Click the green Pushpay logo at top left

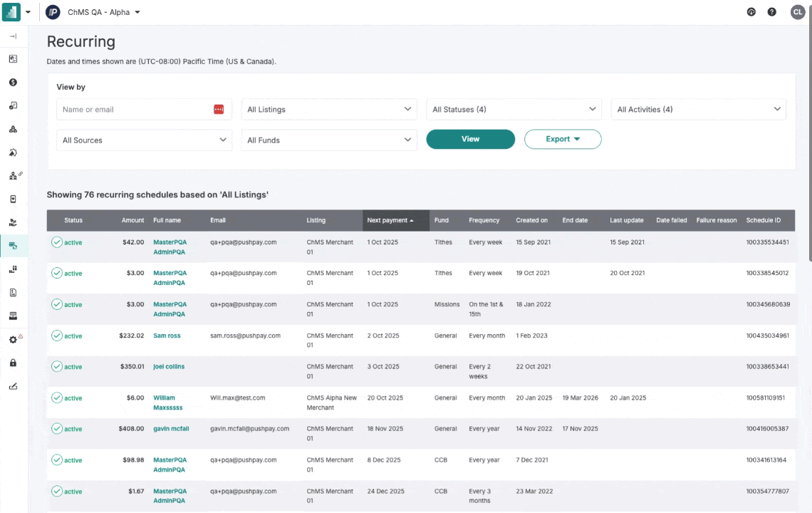coord(11,11)
